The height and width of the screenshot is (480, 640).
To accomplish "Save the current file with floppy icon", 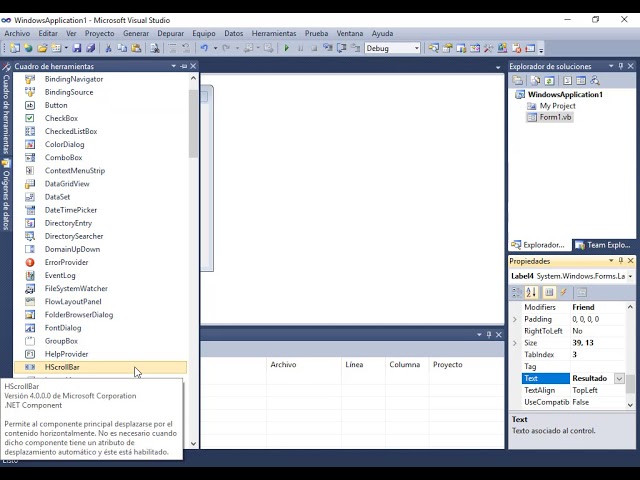I will [x=77, y=48].
